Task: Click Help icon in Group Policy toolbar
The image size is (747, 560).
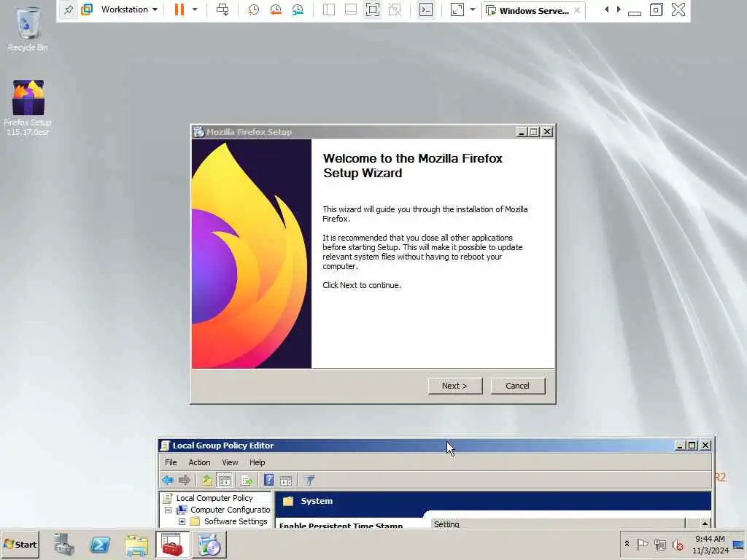Action: tap(268, 480)
